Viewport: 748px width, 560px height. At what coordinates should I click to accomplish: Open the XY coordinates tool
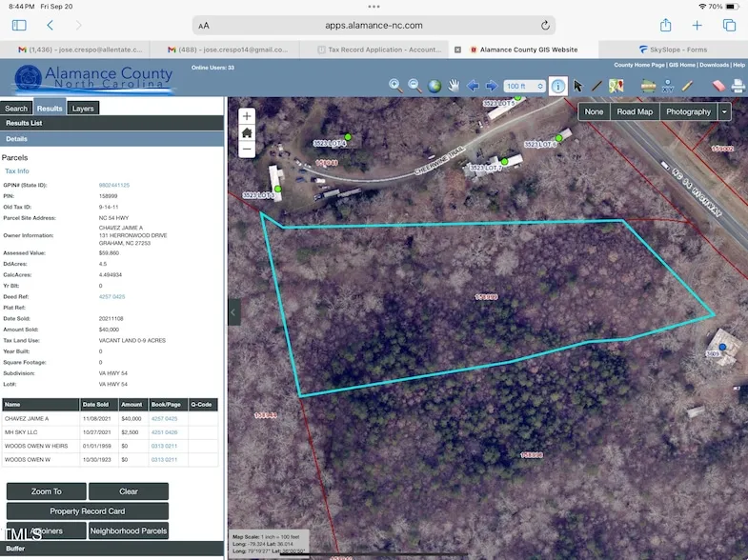coord(667,86)
